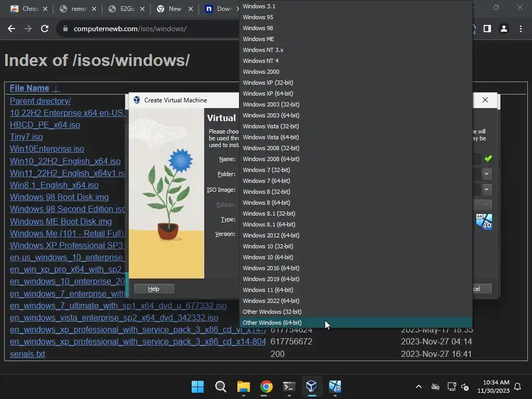Viewport: 532px width, 399px height.
Task: Open Chrome three-dot menu
Action: coord(521,29)
